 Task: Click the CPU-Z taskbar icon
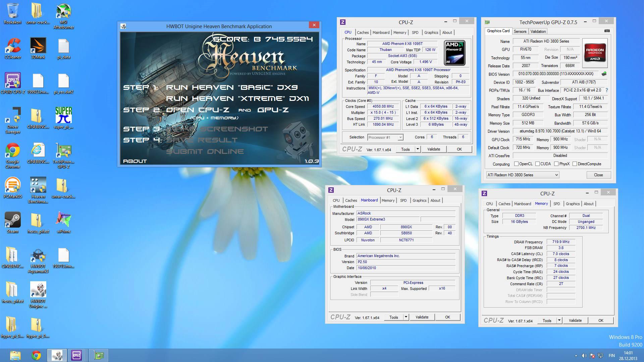76,355
